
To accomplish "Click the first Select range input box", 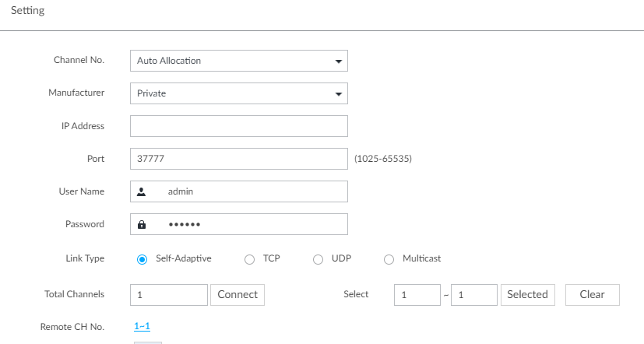I will 417,295.
